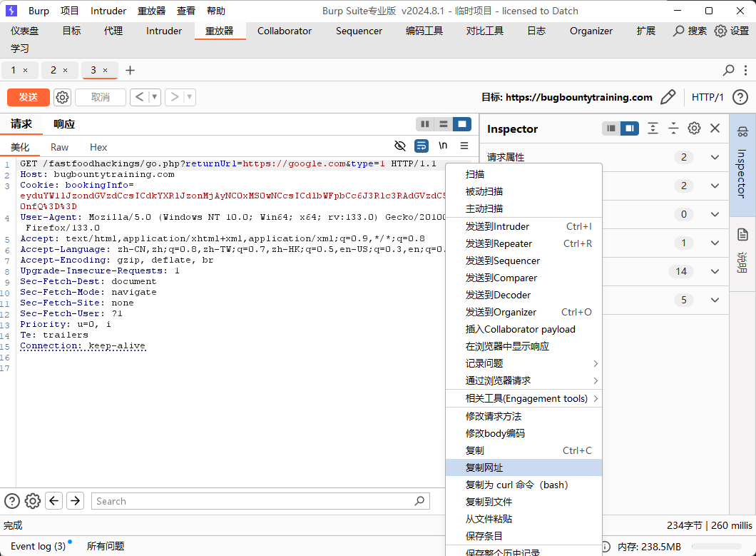
Task: Close Repeater tab 3
Action: click(x=105, y=71)
